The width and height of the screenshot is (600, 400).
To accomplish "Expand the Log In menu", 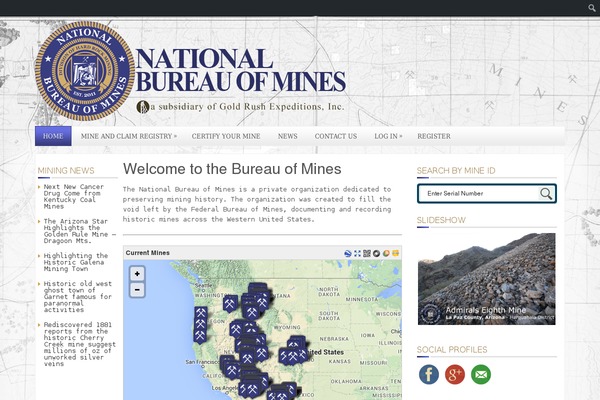I will (388, 136).
